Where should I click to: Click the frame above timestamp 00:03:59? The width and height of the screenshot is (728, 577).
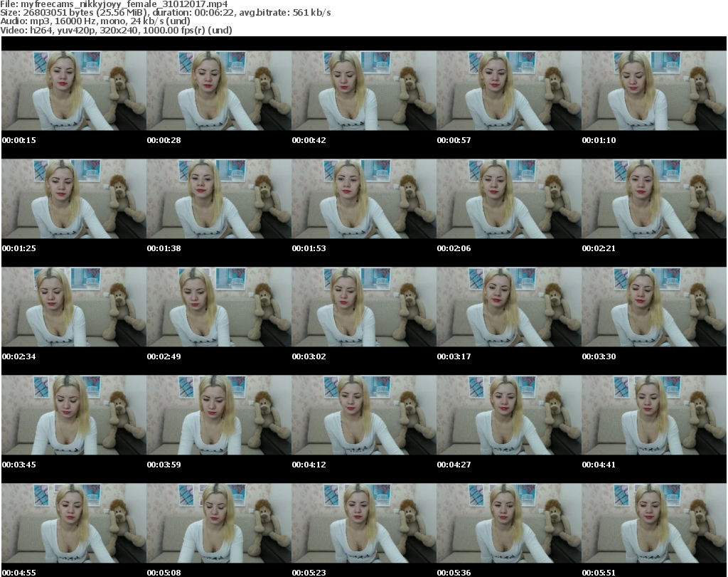(x=219, y=415)
